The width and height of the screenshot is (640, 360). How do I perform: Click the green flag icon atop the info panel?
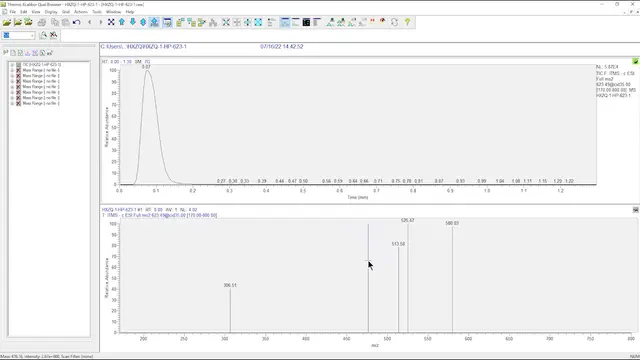pyautogui.click(x=6, y=53)
